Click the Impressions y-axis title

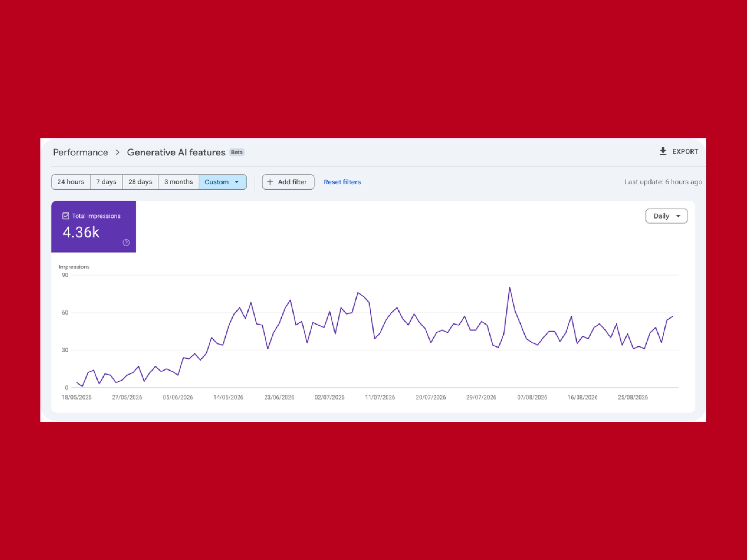(74, 267)
